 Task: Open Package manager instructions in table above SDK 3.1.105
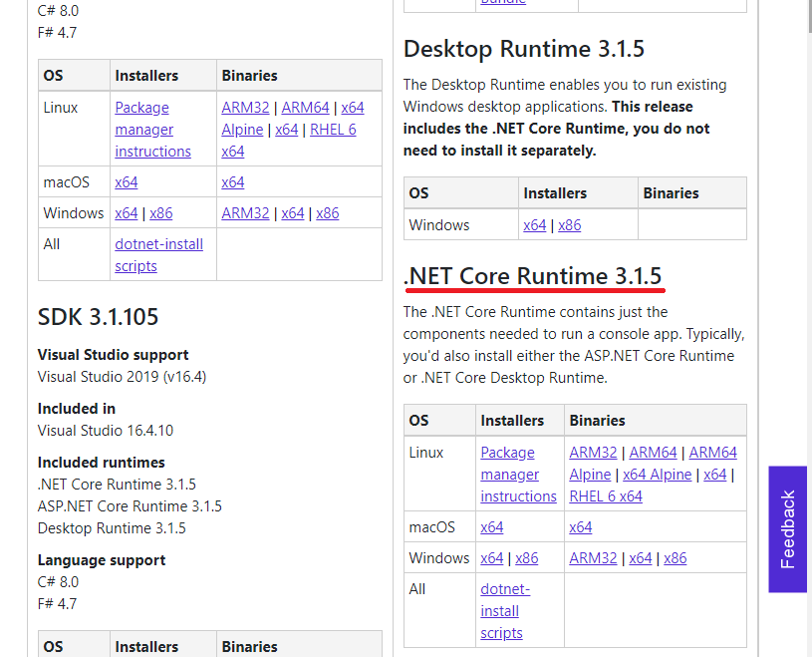pos(152,130)
